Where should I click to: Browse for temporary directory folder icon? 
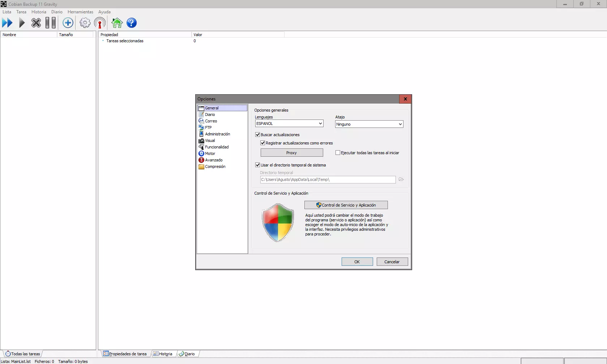coord(401,179)
